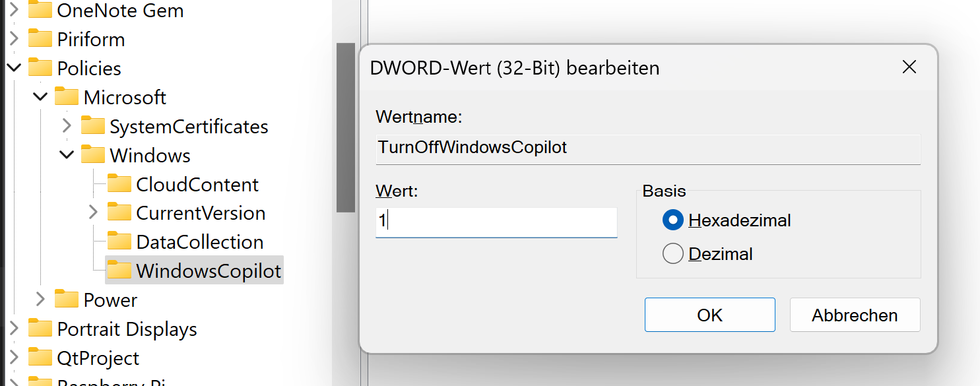
Task: Select the OneNote Gem folder icon
Action: (40, 10)
